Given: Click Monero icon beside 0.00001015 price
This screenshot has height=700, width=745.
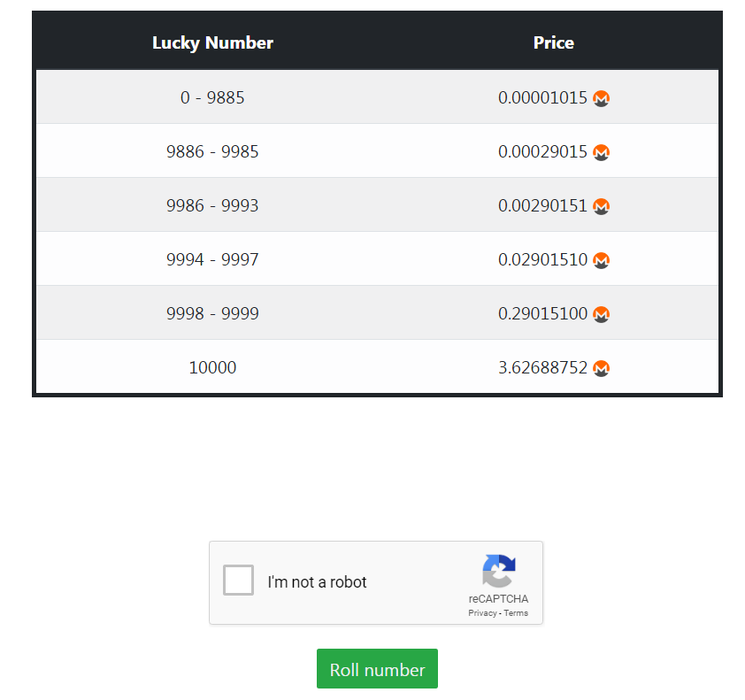Looking at the screenshot, I should tap(601, 98).
